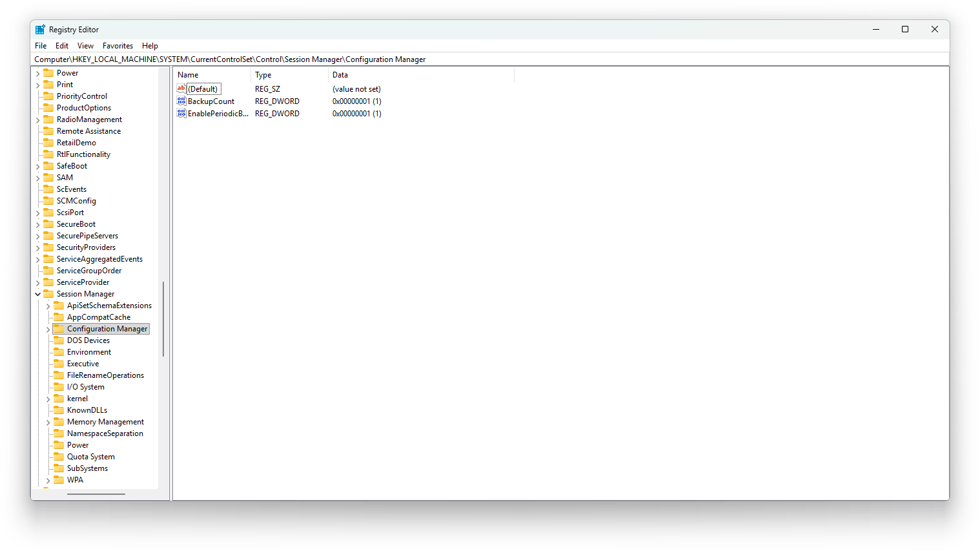The width and height of the screenshot is (980, 553).
Task: Click the EnablePeriodicB... value name
Action: [x=218, y=114]
